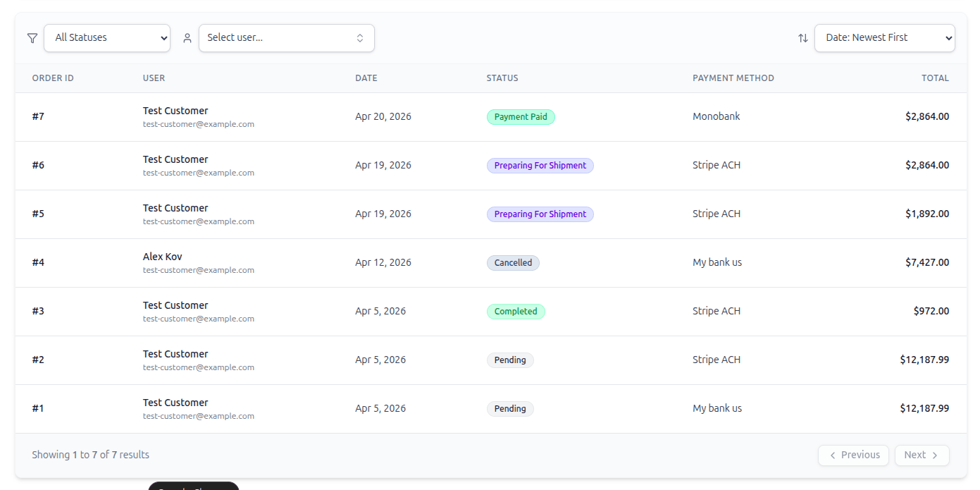Click the $7,427.00 total
Screen dimensions: 980x490
tap(927, 263)
